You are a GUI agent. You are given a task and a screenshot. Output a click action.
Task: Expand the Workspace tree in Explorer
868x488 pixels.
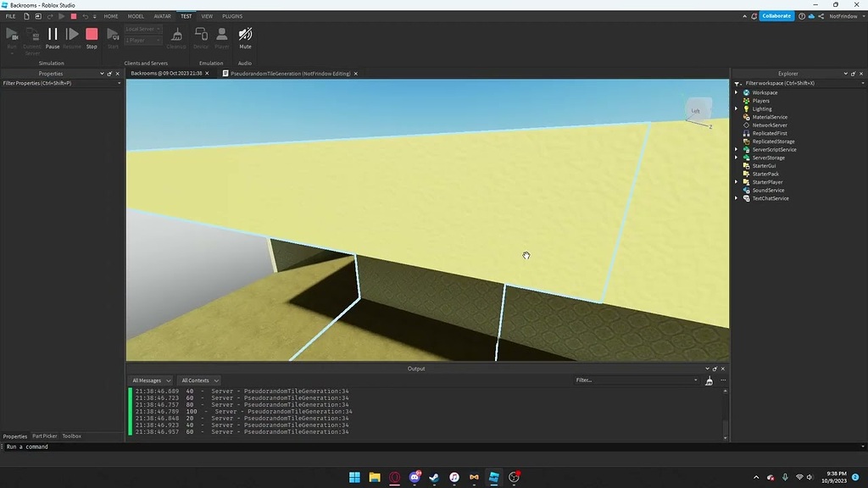737,92
